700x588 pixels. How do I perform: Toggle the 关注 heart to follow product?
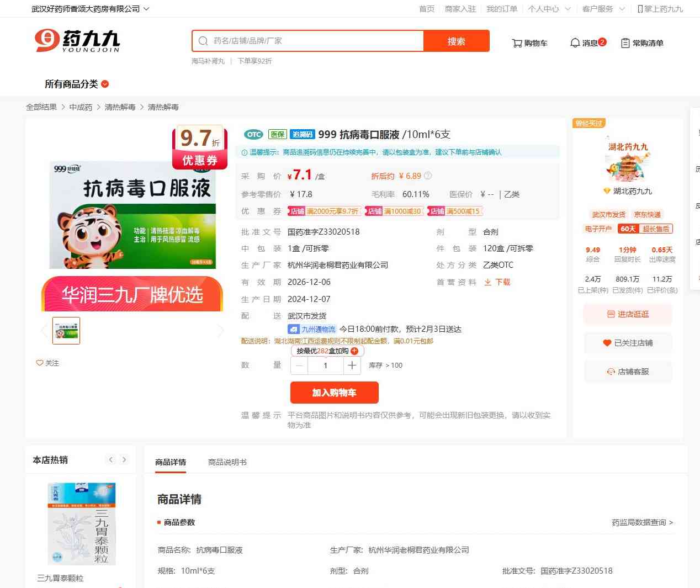coord(47,363)
